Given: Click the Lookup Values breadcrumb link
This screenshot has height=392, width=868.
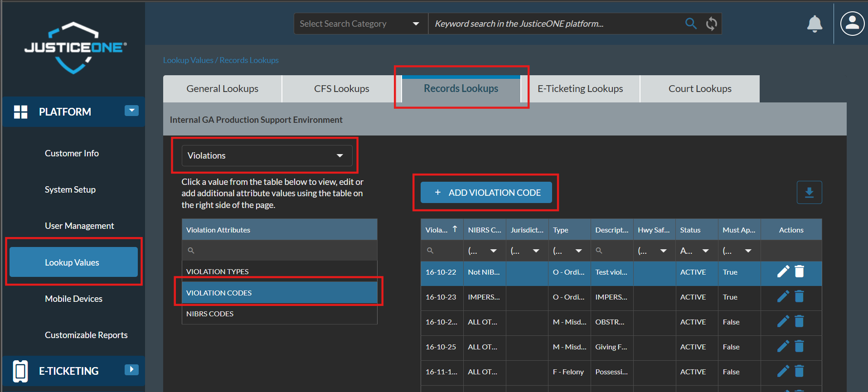Looking at the screenshot, I should [x=188, y=60].
